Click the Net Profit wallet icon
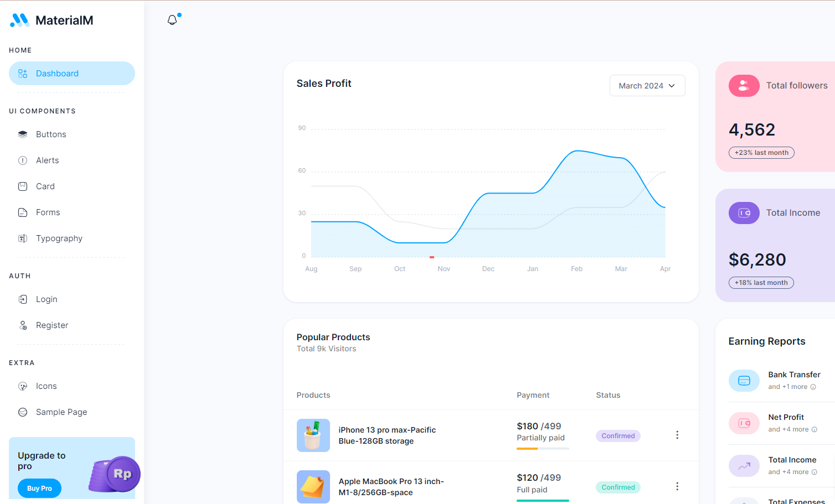Image resolution: width=835 pixels, height=504 pixels. pos(744,423)
